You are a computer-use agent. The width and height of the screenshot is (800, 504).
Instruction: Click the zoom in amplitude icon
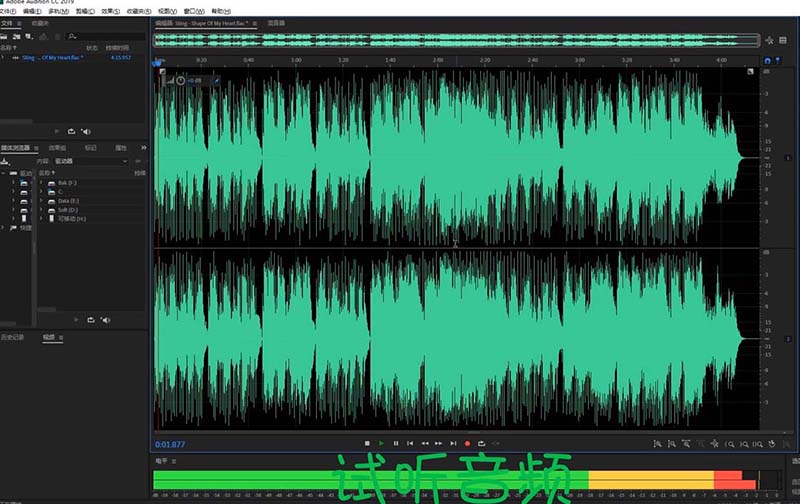click(658, 444)
